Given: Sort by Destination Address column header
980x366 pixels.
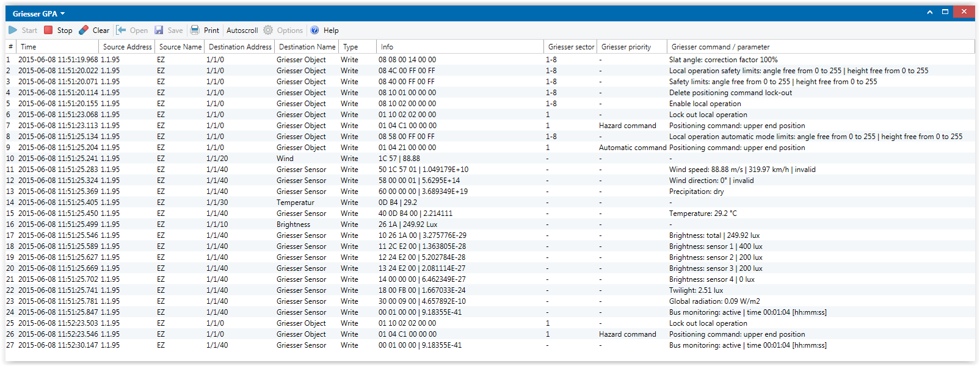Looking at the screenshot, I should [239, 47].
